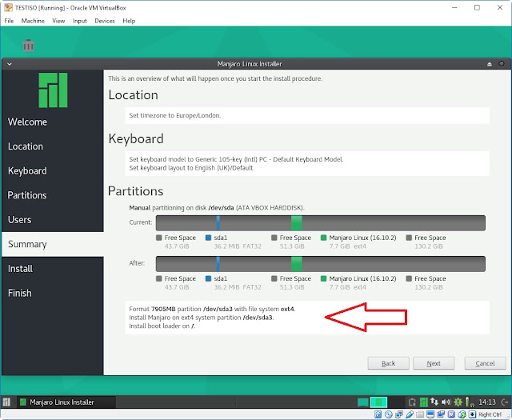Screen dimensions: 512x420
Task: Click Manjaro Linux (16.10.2) legend under After
Action: tap(358, 283)
